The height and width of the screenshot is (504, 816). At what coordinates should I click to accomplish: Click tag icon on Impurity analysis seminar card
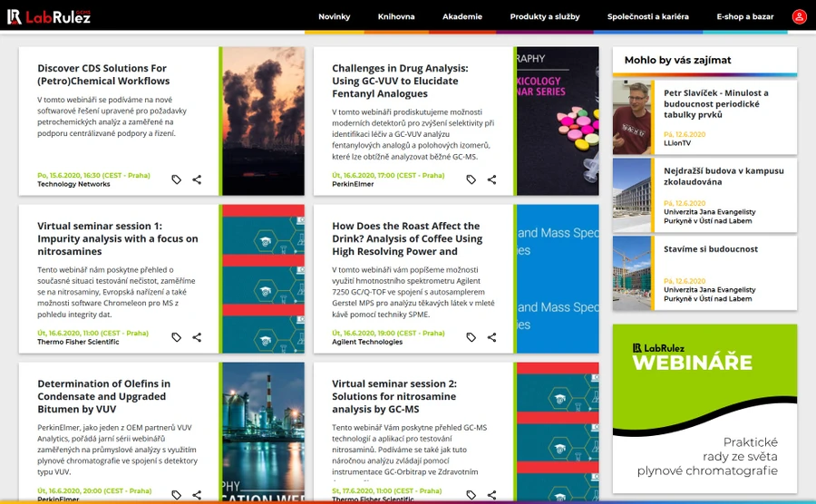(x=177, y=337)
